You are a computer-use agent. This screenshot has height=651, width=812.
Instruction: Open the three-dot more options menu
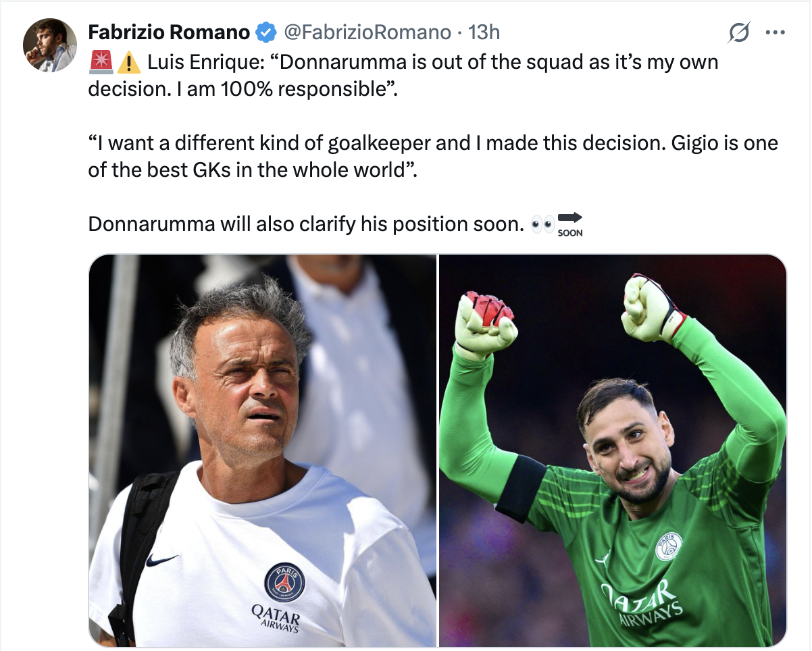click(x=774, y=32)
